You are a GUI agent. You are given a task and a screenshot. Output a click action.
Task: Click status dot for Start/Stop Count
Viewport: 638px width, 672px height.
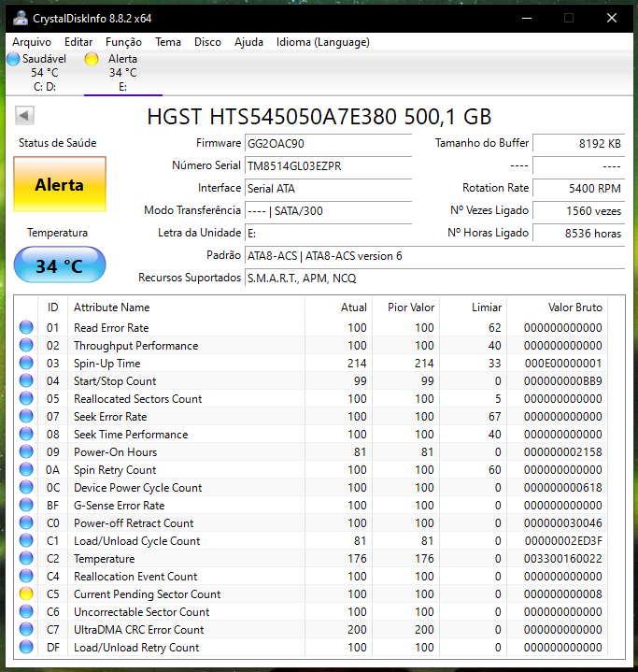pyautogui.click(x=26, y=380)
